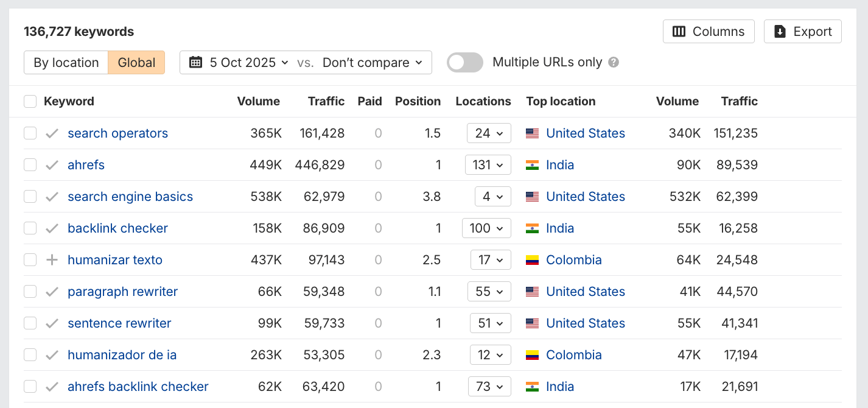868x408 pixels.
Task: Click the help icon beside Multiple URLs only
Action: point(614,62)
